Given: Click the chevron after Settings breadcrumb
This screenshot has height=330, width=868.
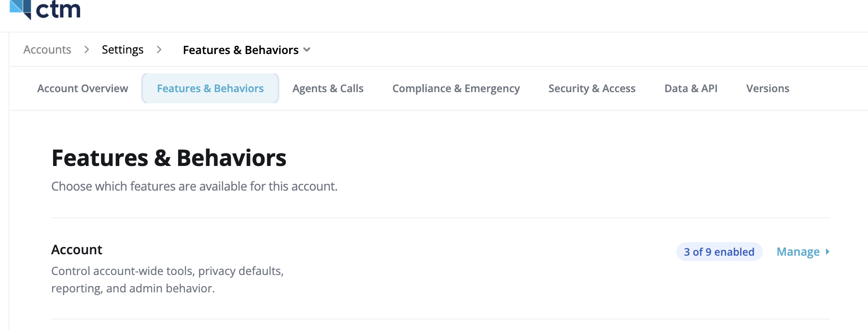Looking at the screenshot, I should 159,50.
